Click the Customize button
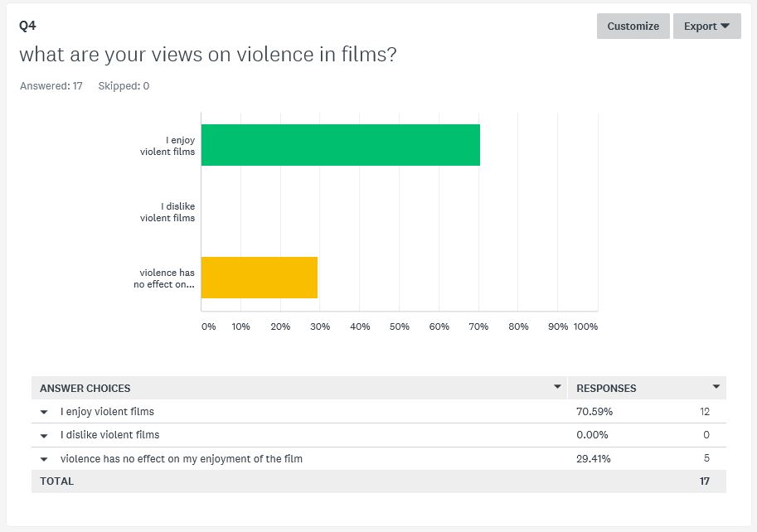 [633, 26]
